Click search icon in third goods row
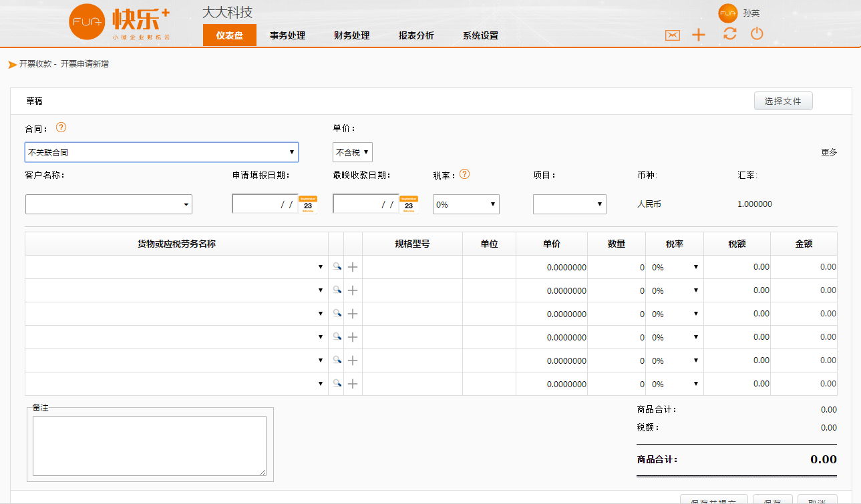 pos(337,313)
